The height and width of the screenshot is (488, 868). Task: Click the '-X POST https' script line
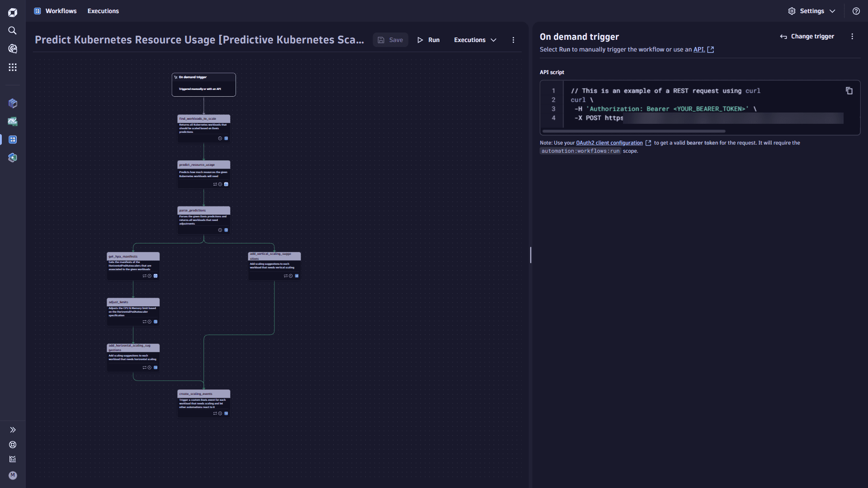point(599,118)
